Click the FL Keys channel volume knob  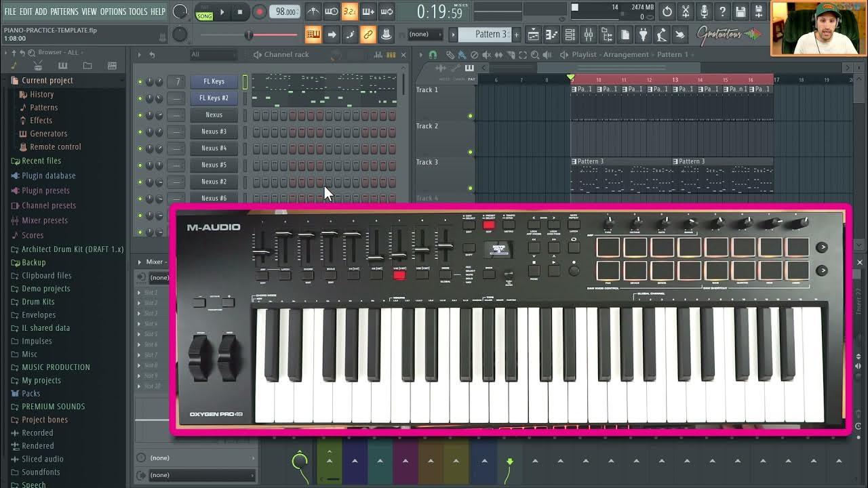(159, 81)
